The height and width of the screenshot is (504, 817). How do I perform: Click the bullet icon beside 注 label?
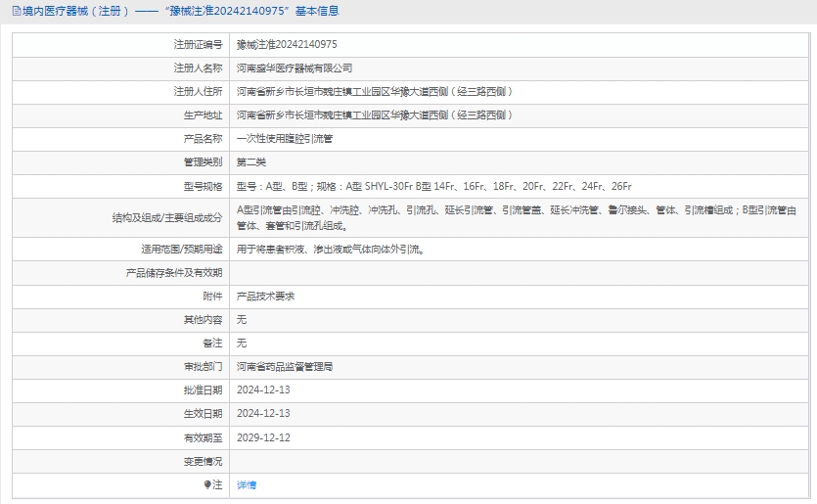point(207,484)
